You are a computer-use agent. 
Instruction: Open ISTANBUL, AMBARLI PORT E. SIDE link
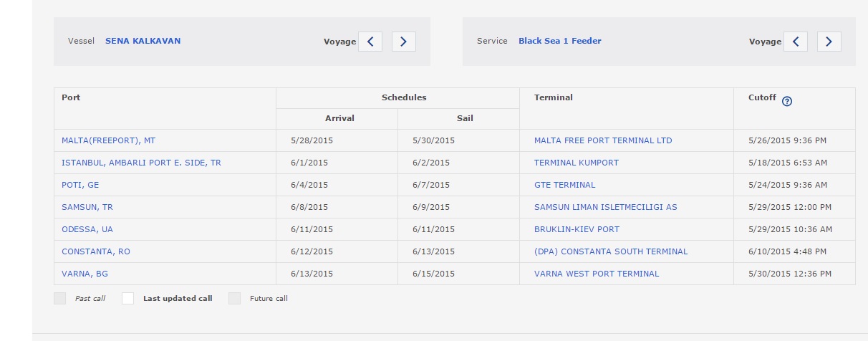141,163
